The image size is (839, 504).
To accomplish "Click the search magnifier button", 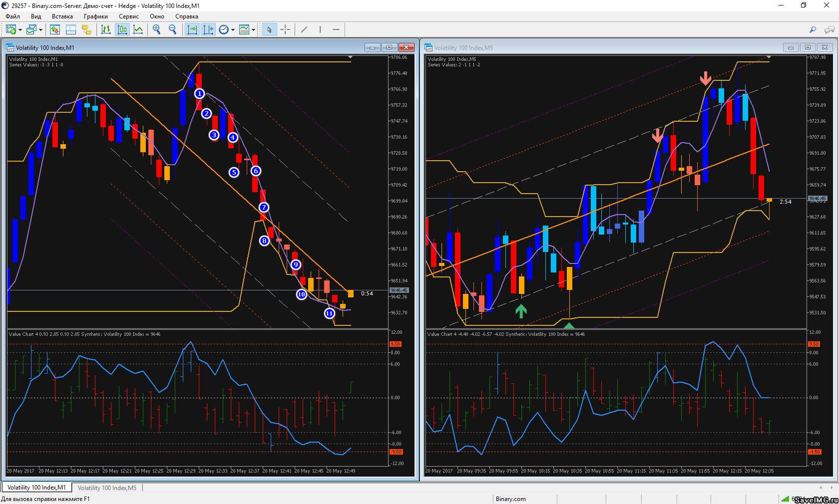I will pos(813,30).
